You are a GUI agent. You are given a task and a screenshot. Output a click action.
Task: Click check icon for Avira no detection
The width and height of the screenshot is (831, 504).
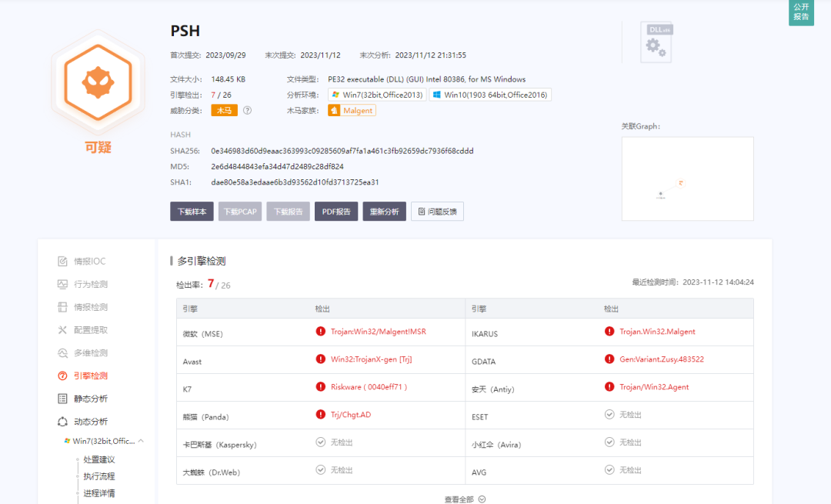click(609, 442)
